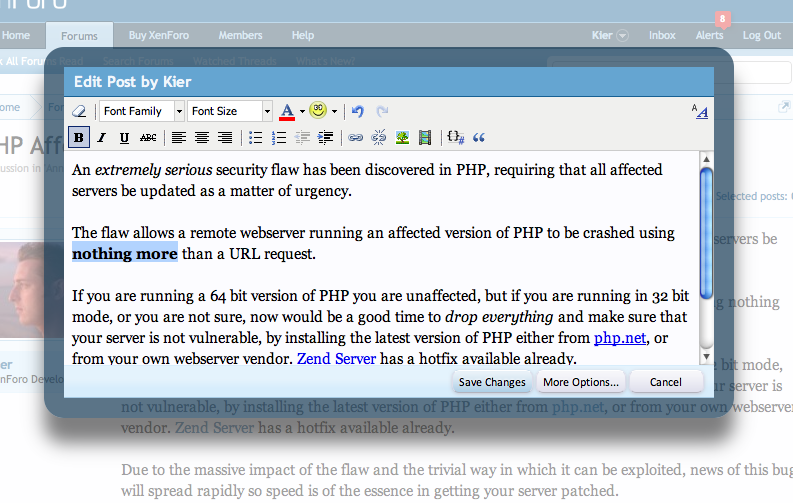Open the Forums navigation tab

[79, 36]
